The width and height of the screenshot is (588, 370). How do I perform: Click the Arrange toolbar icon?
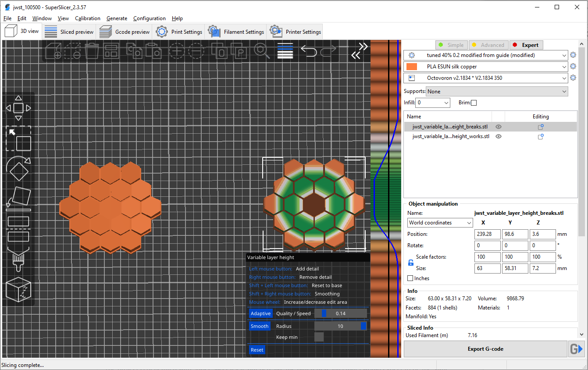point(112,51)
